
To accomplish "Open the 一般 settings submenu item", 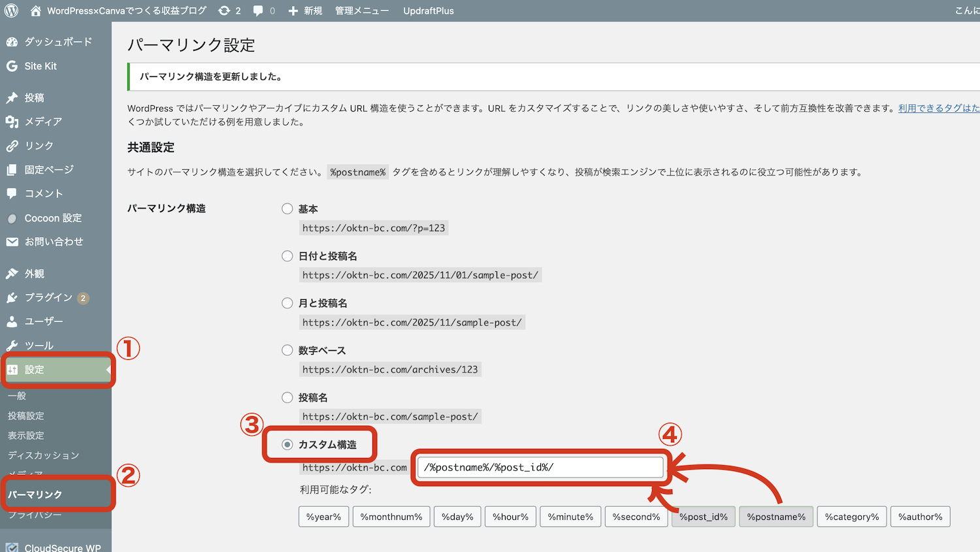I will point(17,395).
